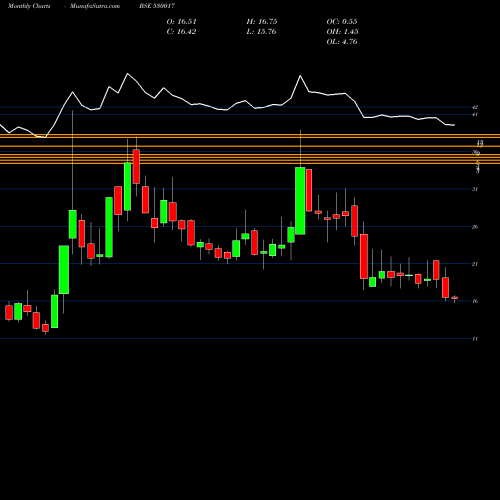Click the 'BSE 530017' ticker label
The image size is (500, 500).
[x=157, y=6]
